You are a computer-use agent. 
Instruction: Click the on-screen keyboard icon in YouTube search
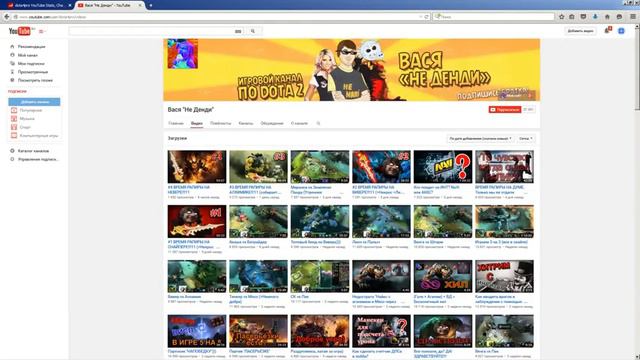pyautogui.click(x=238, y=31)
